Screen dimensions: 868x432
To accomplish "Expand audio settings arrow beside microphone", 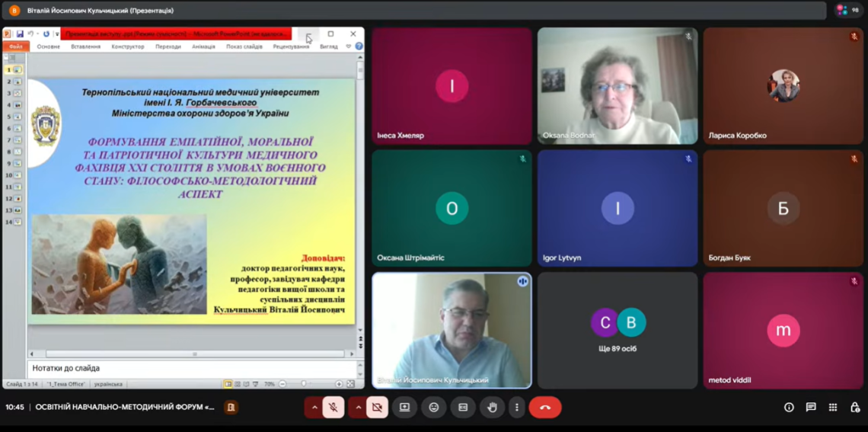I will coord(314,408).
